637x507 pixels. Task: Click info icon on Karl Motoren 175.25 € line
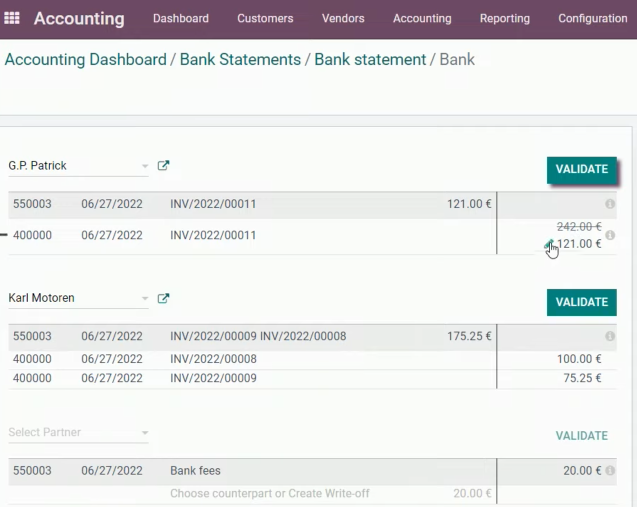tap(610, 336)
